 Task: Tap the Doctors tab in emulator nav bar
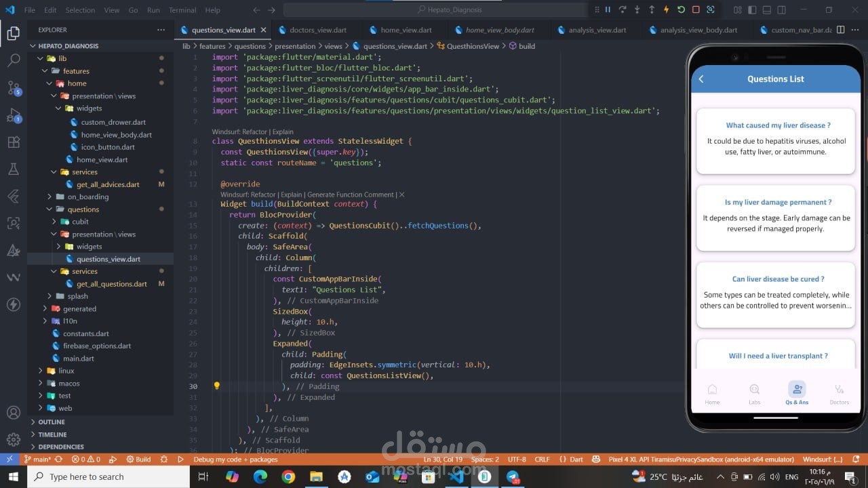pos(839,394)
